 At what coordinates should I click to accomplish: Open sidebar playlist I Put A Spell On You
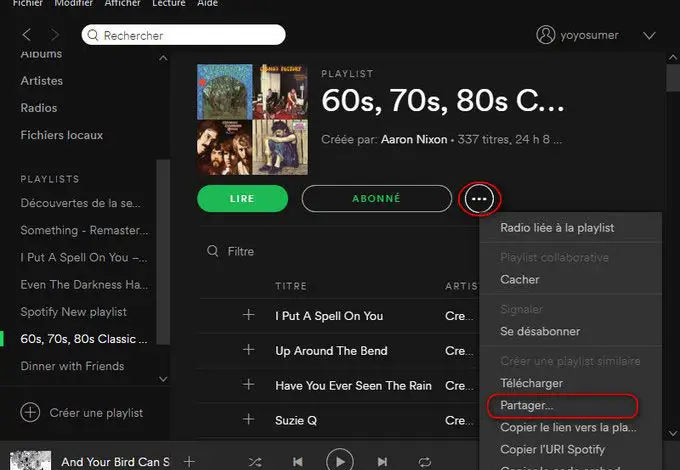coord(84,258)
